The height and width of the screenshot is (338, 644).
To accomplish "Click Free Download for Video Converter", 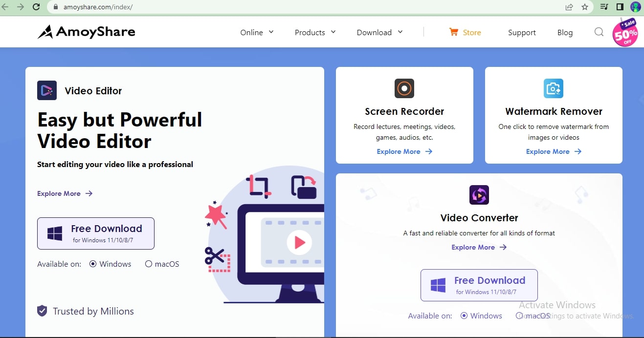I will point(479,285).
